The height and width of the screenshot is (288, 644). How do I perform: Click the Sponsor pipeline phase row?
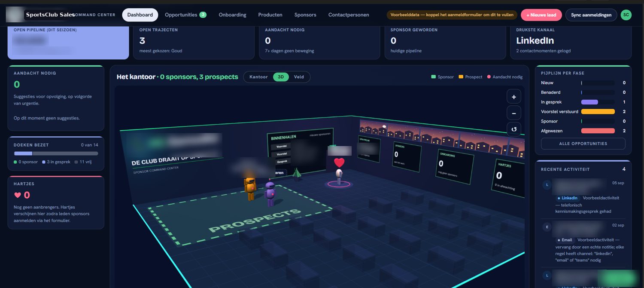[x=583, y=121]
